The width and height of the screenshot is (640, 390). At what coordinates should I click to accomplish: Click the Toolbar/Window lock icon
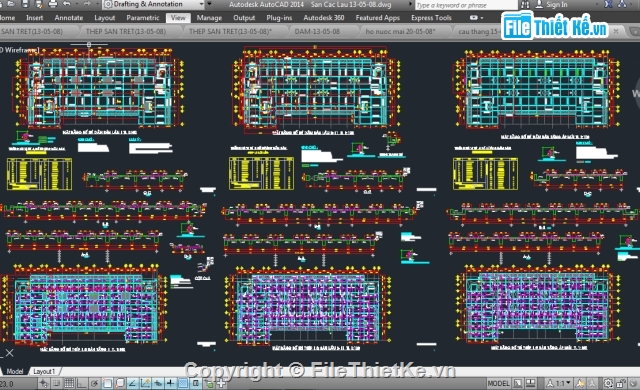click(620, 383)
